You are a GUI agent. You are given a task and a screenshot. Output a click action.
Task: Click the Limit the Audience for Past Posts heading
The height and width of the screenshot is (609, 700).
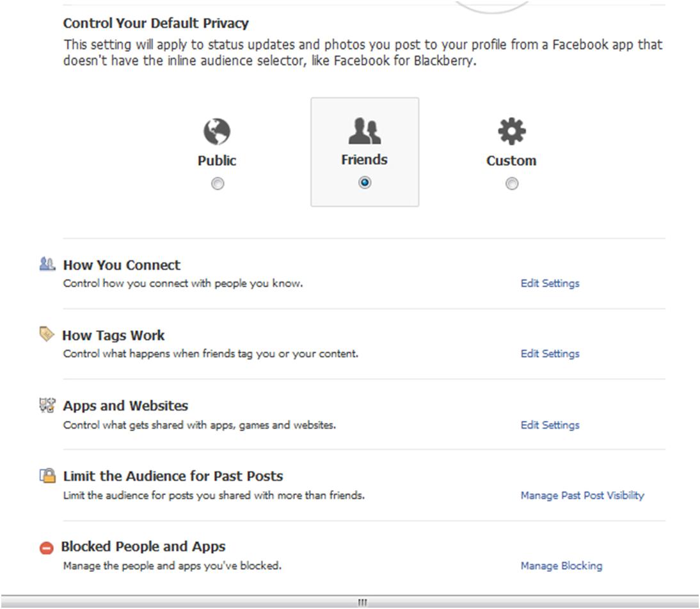[173, 476]
